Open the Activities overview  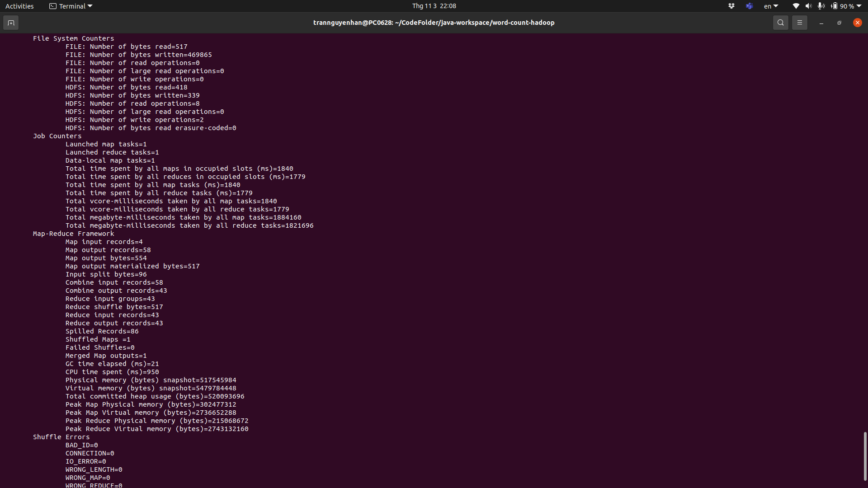tap(19, 6)
